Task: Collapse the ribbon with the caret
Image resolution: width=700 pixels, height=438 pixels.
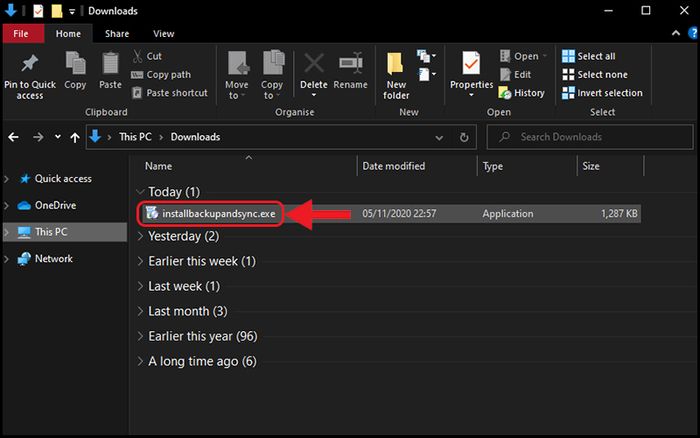Action: tap(676, 33)
